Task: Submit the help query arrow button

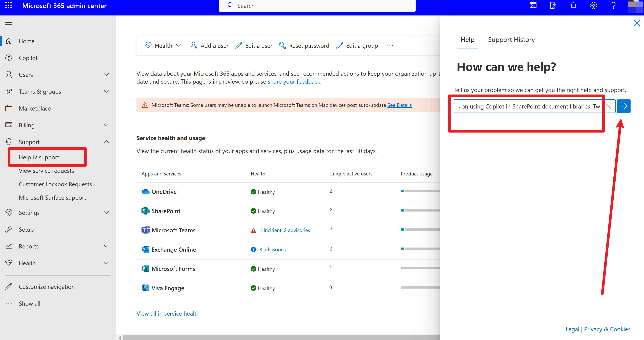Action: tap(623, 106)
